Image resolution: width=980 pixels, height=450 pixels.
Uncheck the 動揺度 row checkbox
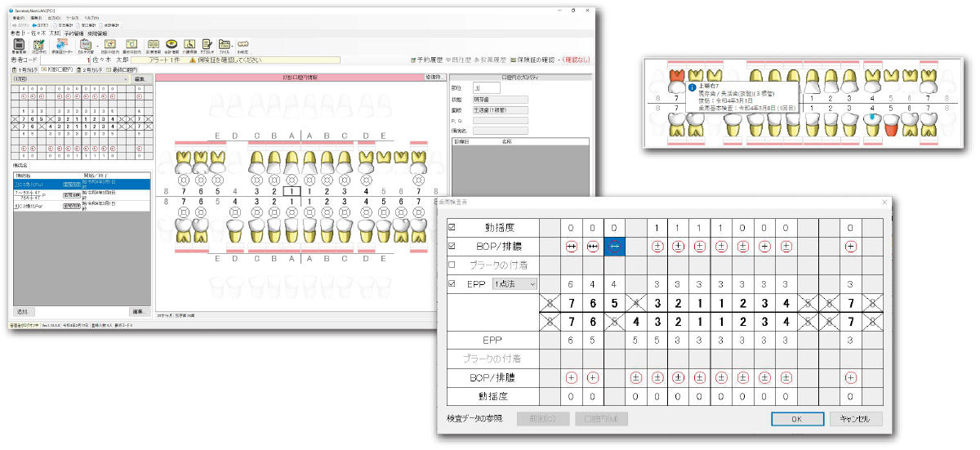(452, 226)
